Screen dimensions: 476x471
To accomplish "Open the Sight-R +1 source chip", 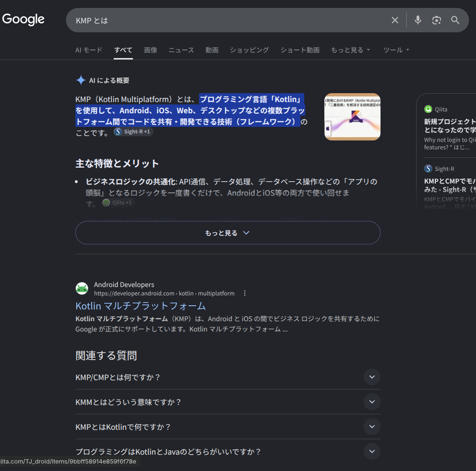I will click(x=133, y=132).
